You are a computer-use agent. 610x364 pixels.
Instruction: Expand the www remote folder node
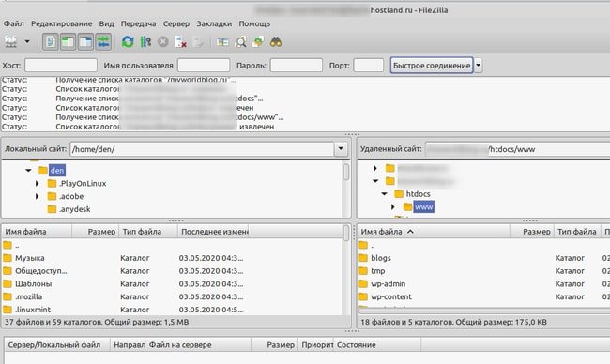pos(393,207)
